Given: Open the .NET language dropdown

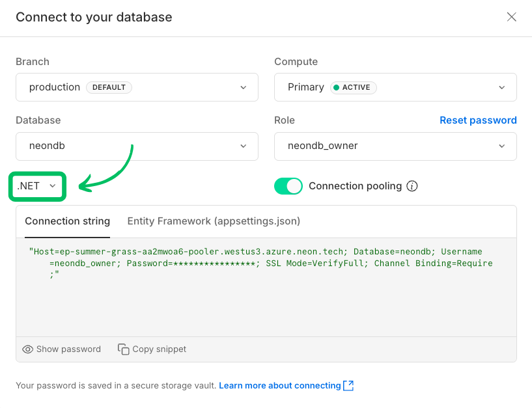Looking at the screenshot, I should pos(37,186).
